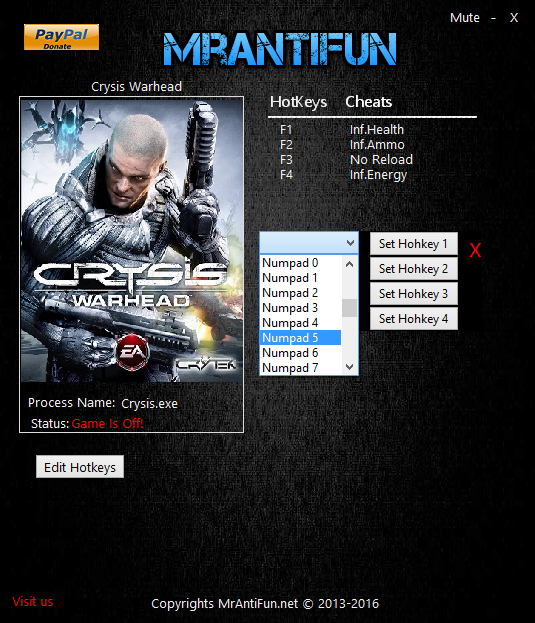The height and width of the screenshot is (623, 535).
Task: Click the Crysis Warhead title text
Action: click(x=136, y=87)
